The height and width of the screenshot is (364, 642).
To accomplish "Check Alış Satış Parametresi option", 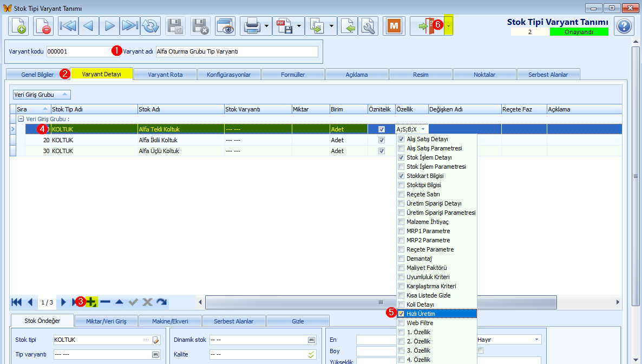I will 401,148.
